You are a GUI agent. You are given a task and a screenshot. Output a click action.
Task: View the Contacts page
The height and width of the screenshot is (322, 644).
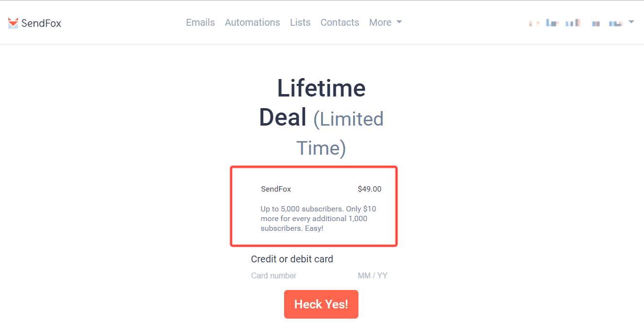[x=339, y=22]
